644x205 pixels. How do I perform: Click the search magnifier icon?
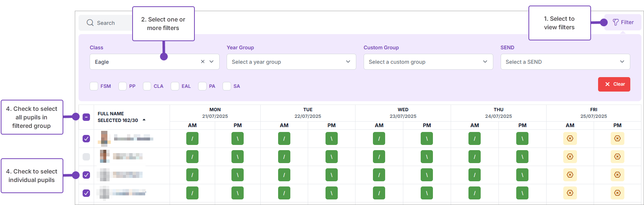coord(90,23)
